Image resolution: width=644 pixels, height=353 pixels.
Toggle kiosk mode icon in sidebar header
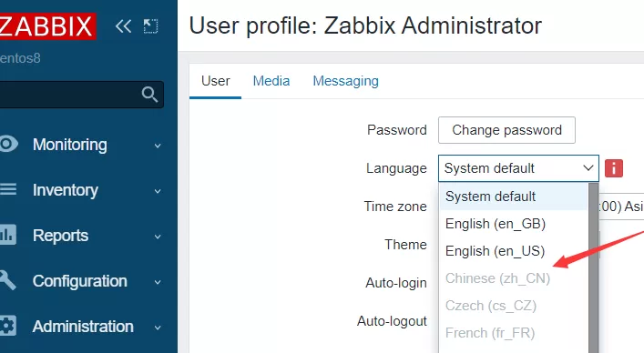(x=150, y=26)
